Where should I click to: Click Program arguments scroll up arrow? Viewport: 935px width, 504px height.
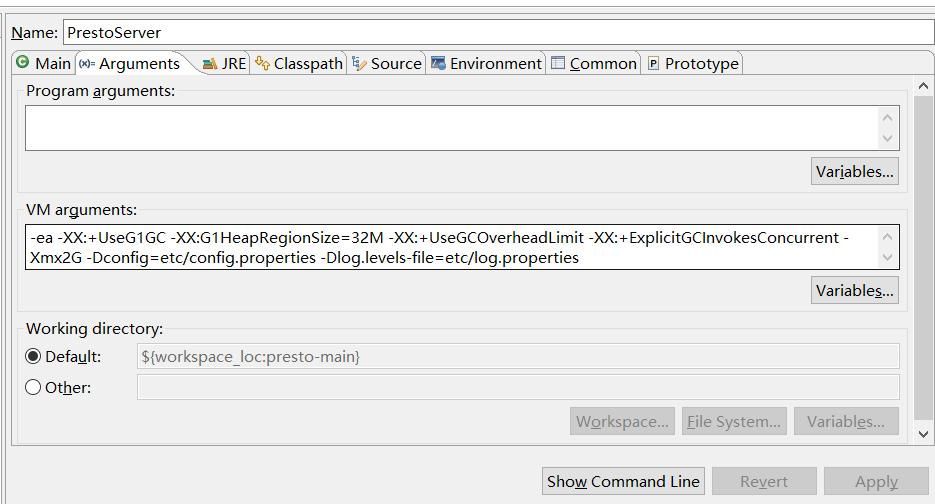tap(887, 118)
